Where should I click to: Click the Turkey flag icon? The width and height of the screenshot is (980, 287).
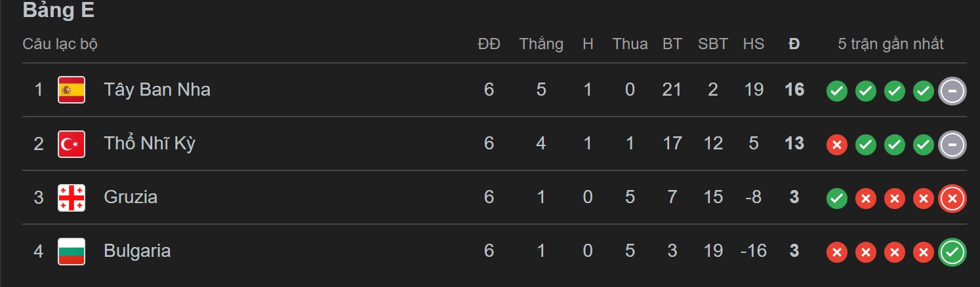coord(71,143)
